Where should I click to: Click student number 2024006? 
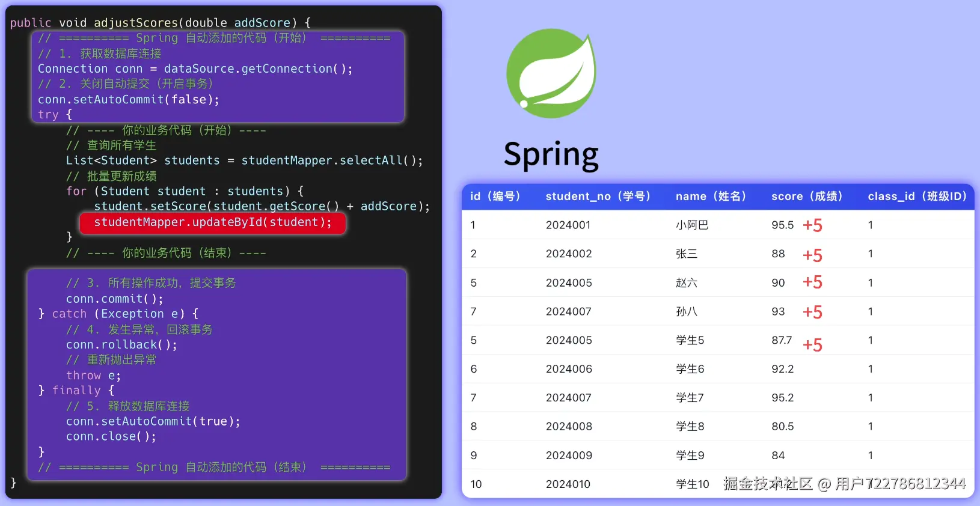(x=569, y=369)
